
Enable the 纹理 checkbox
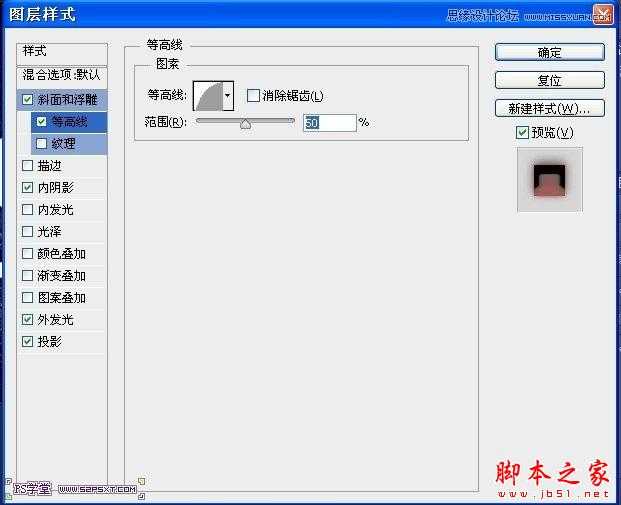42,143
